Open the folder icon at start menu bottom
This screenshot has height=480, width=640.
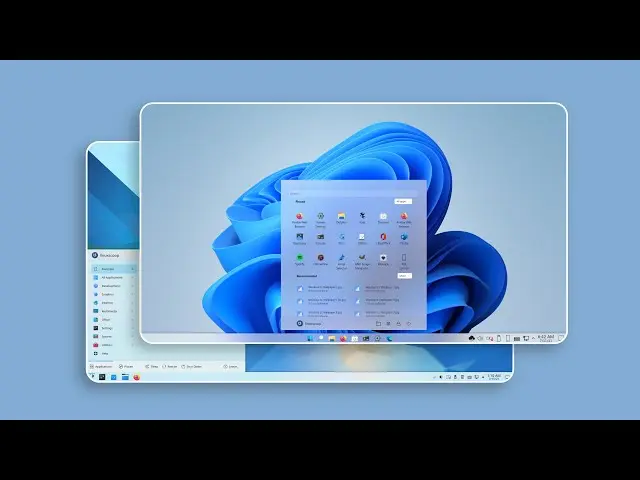click(378, 324)
